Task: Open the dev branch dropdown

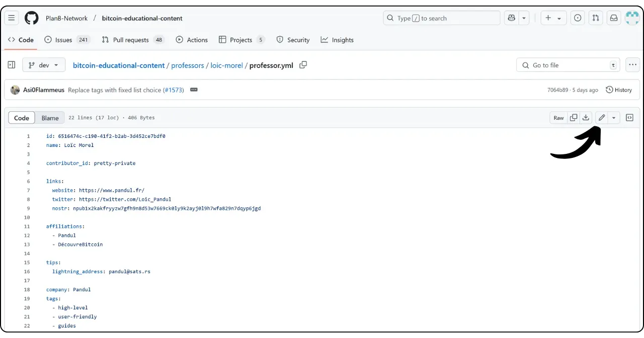Action: (x=44, y=65)
